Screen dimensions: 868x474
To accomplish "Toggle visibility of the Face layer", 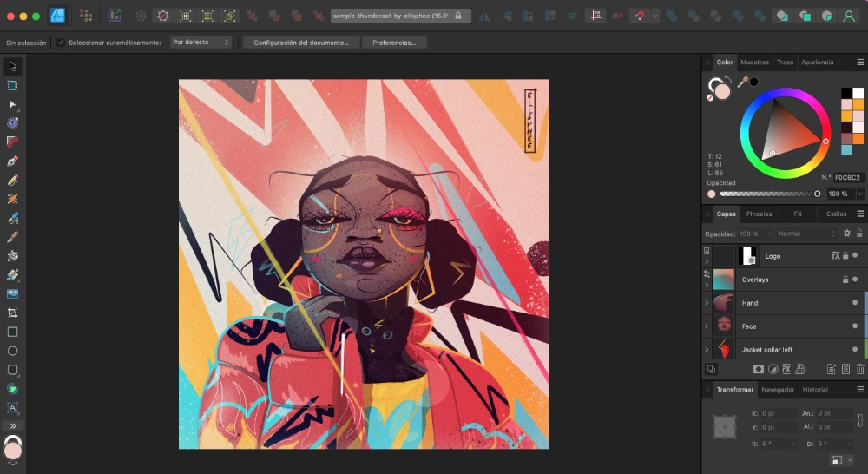I will pyautogui.click(x=855, y=326).
